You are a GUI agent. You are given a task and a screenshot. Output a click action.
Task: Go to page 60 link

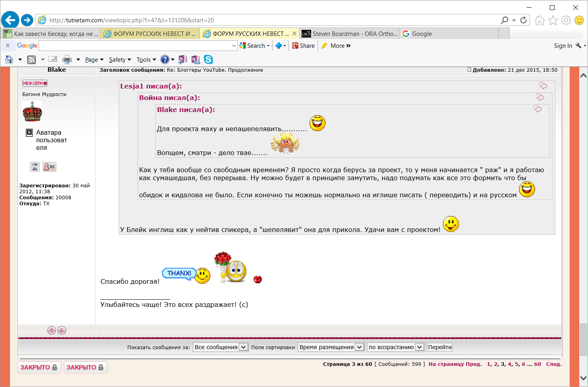[x=537, y=364]
